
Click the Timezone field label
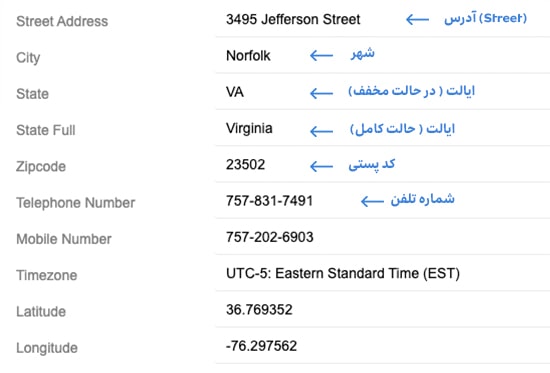click(47, 275)
